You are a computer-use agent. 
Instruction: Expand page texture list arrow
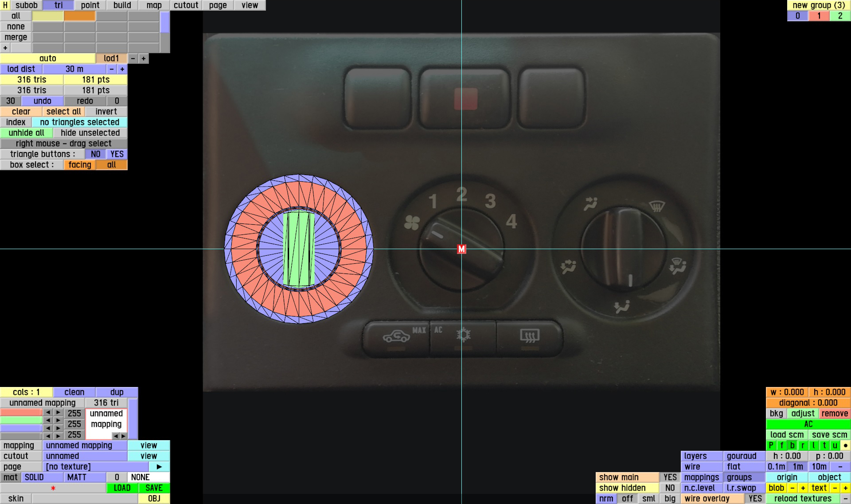(x=159, y=467)
